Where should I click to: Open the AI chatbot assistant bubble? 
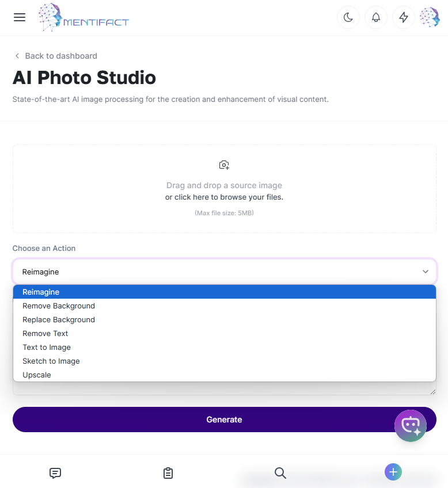click(410, 425)
